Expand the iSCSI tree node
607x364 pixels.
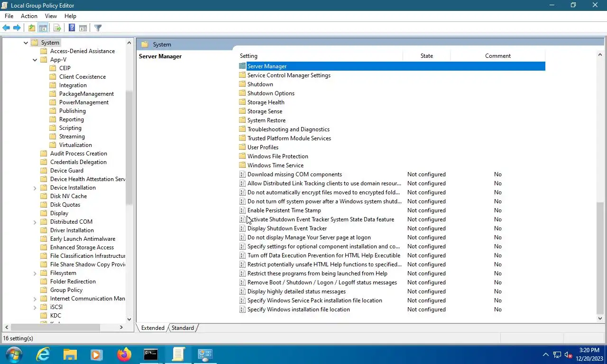35,307
